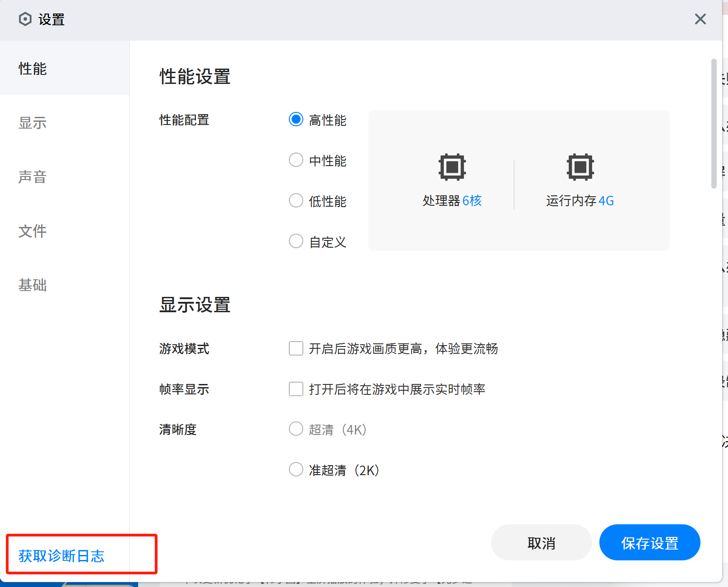Image resolution: width=728 pixels, height=587 pixels.
Task: Pick the 自定义 performance option
Action: click(x=296, y=241)
